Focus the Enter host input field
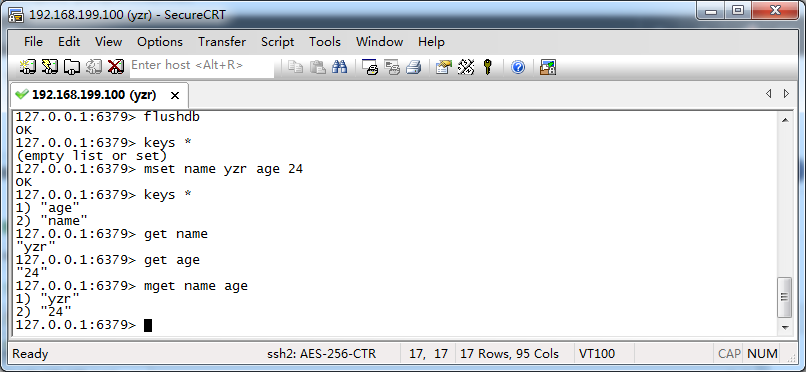This screenshot has width=806, height=372. pos(202,66)
